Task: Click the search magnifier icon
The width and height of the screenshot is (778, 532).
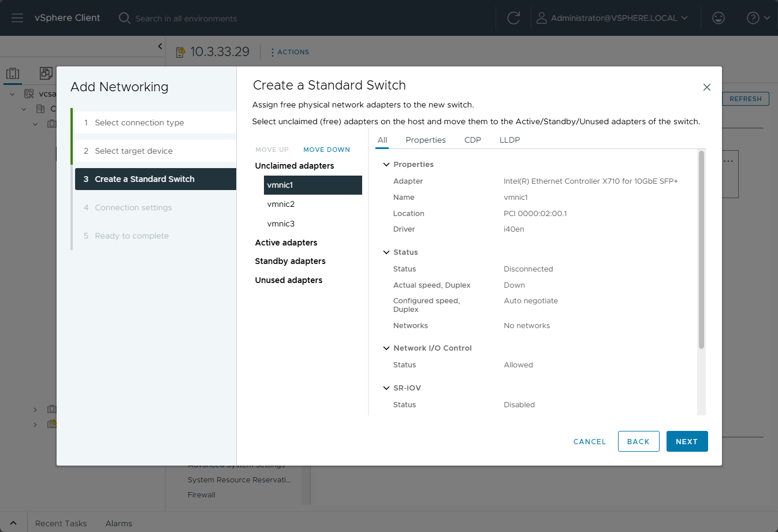Action: (x=124, y=18)
